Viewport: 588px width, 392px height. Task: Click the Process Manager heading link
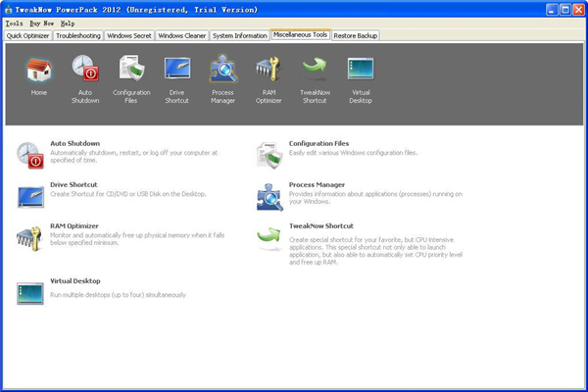tap(317, 184)
